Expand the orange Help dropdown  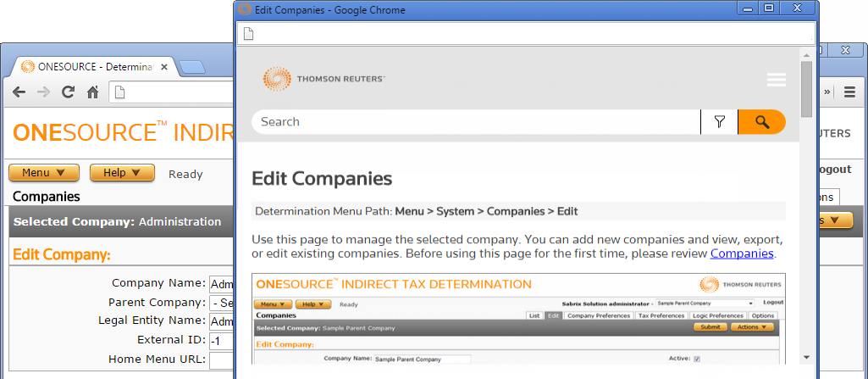coord(122,173)
